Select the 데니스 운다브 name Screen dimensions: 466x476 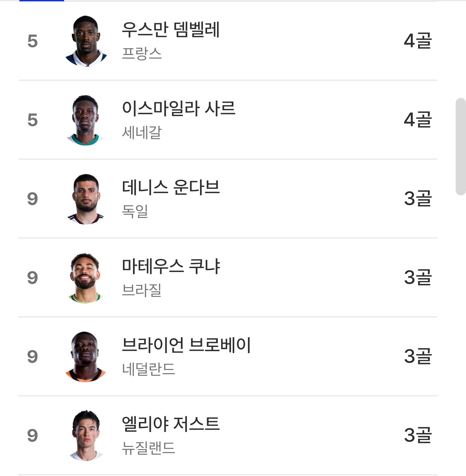171,187
